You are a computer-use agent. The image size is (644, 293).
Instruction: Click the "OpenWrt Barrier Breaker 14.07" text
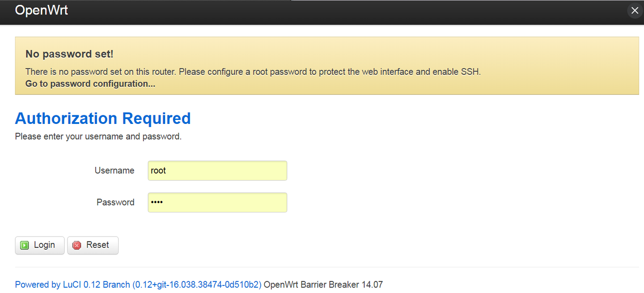tap(323, 285)
